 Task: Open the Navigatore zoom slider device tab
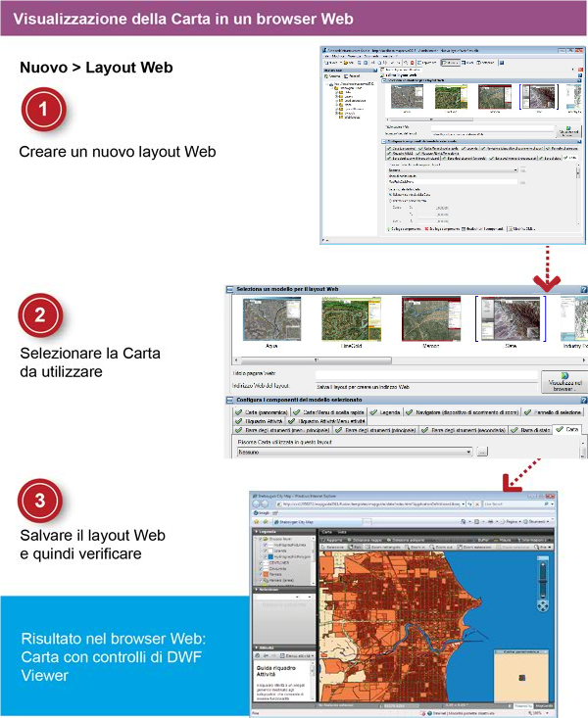[463, 412]
